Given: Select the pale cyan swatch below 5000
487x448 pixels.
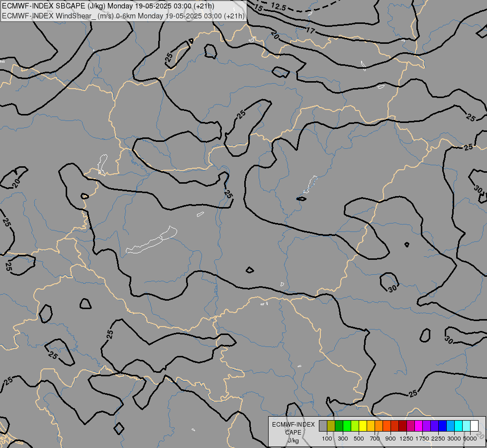Looking at the screenshot, I should coord(466,426).
